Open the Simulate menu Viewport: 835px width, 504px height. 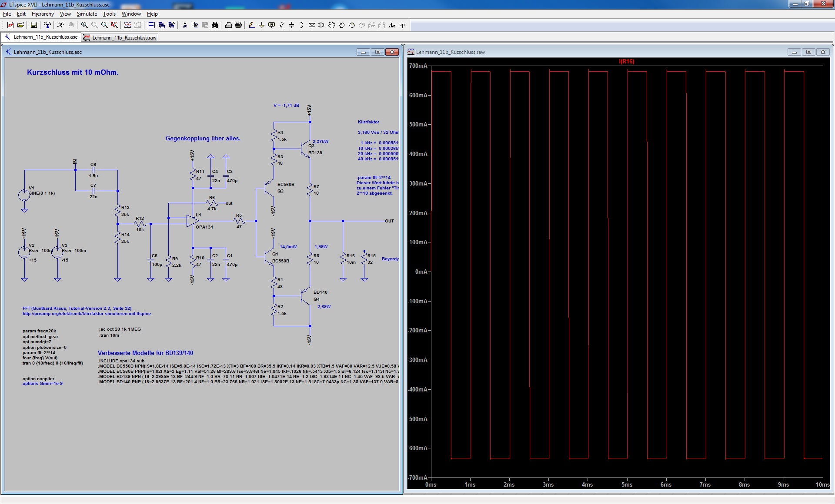coord(87,14)
